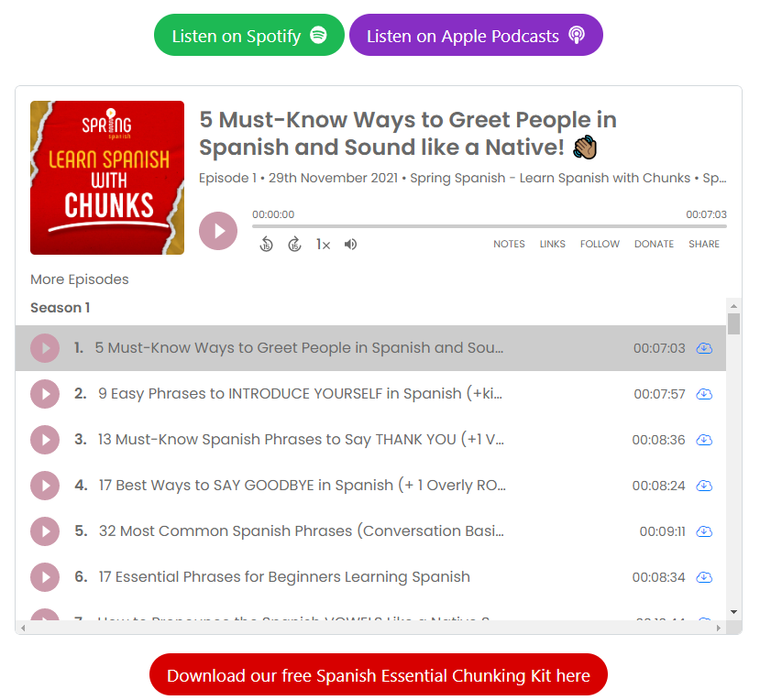This screenshot has width=771, height=700.
Task: Select '17 Best Ways to SAY GOODBYE' row
Action: coord(370,486)
